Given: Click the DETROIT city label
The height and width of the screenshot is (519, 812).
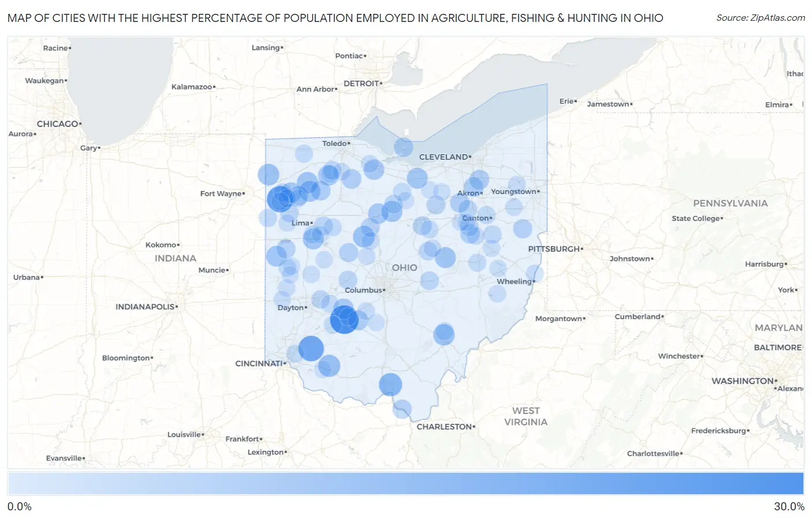Looking at the screenshot, I should click(361, 84).
